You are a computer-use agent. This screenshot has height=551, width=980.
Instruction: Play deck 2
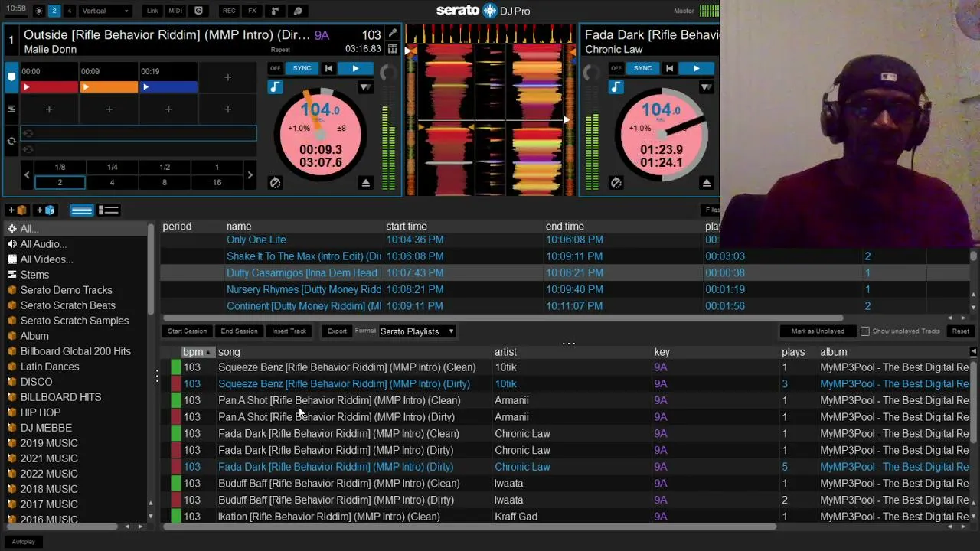696,69
